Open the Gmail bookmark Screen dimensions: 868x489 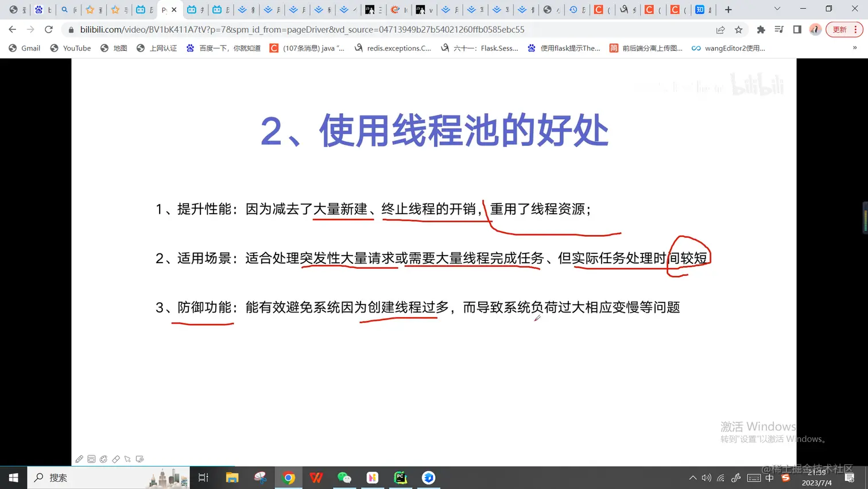pyautogui.click(x=25, y=48)
